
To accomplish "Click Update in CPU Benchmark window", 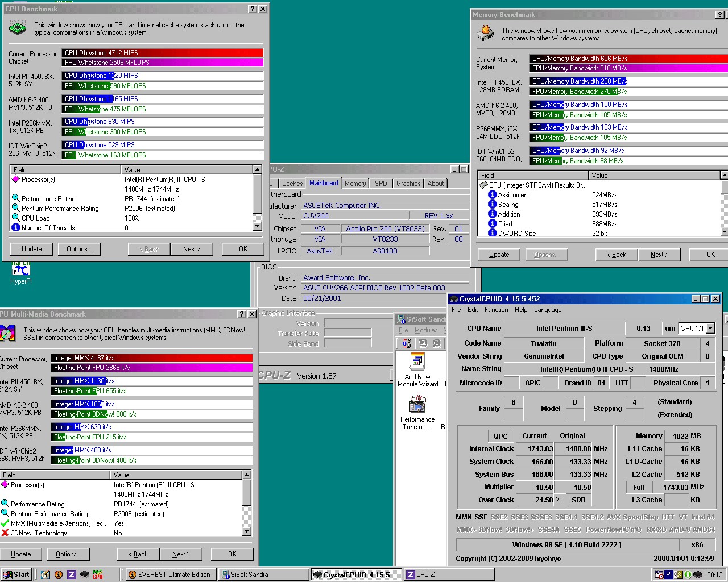I will coord(32,249).
